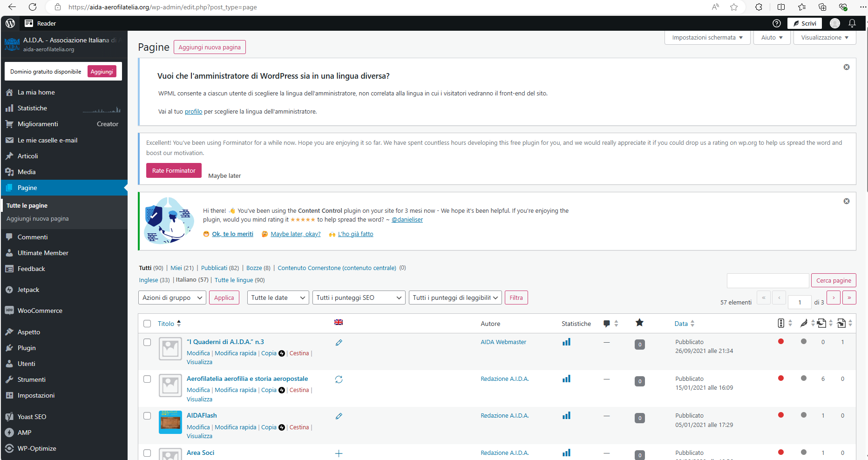Sort pages by Data column
The width and height of the screenshot is (868, 460).
[x=685, y=324]
